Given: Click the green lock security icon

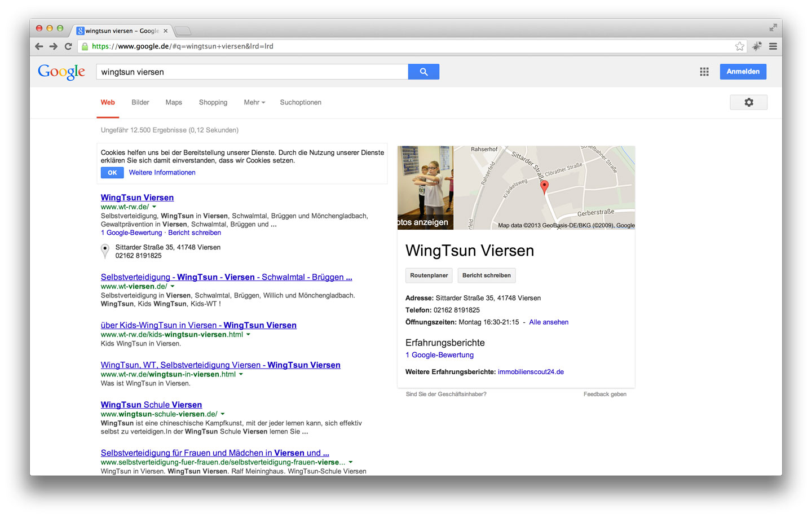Looking at the screenshot, I should [x=85, y=46].
